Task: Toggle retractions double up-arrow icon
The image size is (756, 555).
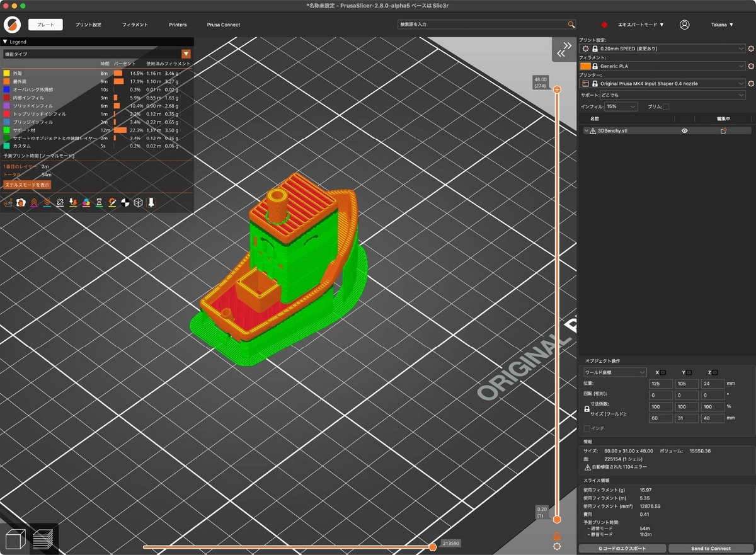Action: (x=34, y=202)
